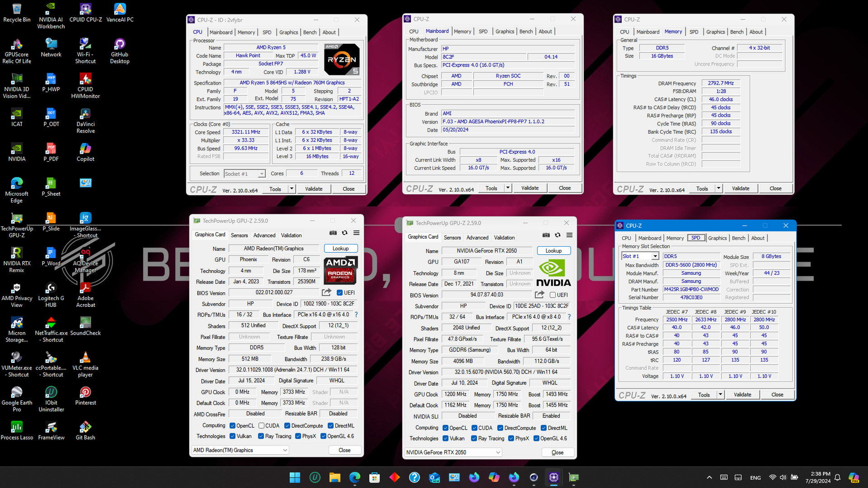868x488 pixels.
Task: Open hamburger menu in NVIDIA GPU-Z window
Action: pos(569,235)
